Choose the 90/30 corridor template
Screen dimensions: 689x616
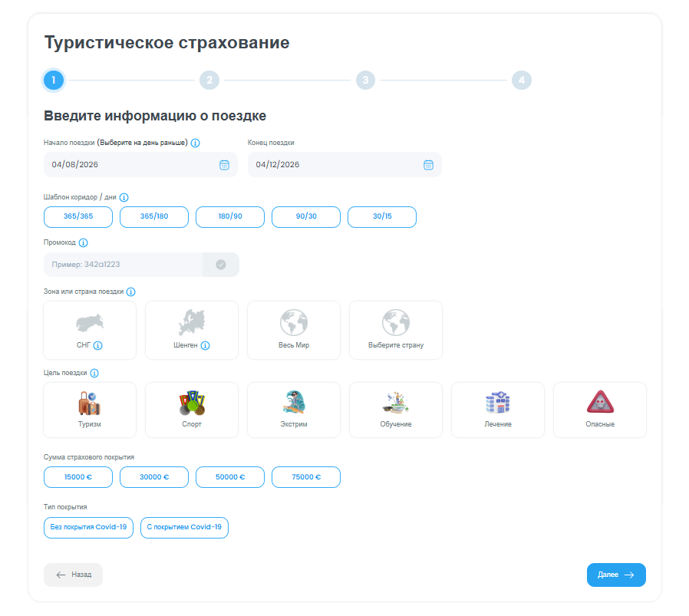(x=305, y=217)
